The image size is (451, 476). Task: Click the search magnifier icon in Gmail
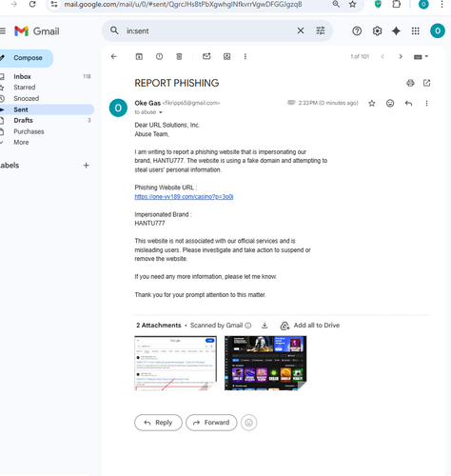[x=114, y=30]
